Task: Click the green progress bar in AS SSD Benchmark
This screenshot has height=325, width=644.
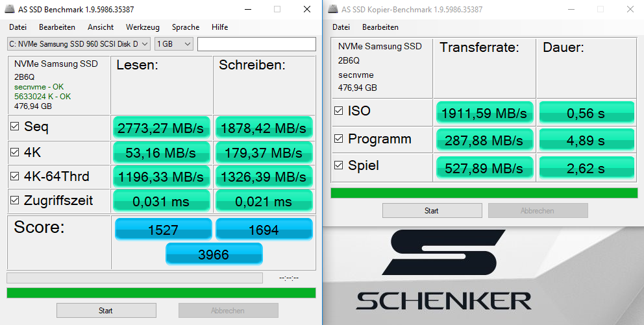Action: click(x=161, y=293)
